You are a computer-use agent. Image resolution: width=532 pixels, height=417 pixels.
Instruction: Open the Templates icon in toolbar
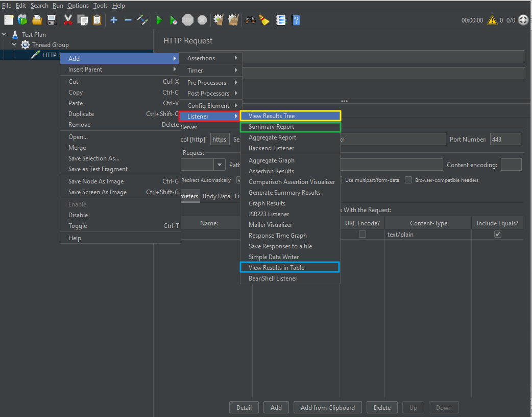pyautogui.click(x=23, y=20)
